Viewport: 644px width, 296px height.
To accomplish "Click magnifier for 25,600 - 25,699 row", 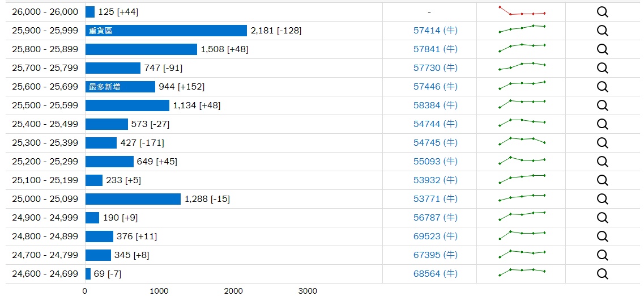I will pyautogui.click(x=602, y=87).
